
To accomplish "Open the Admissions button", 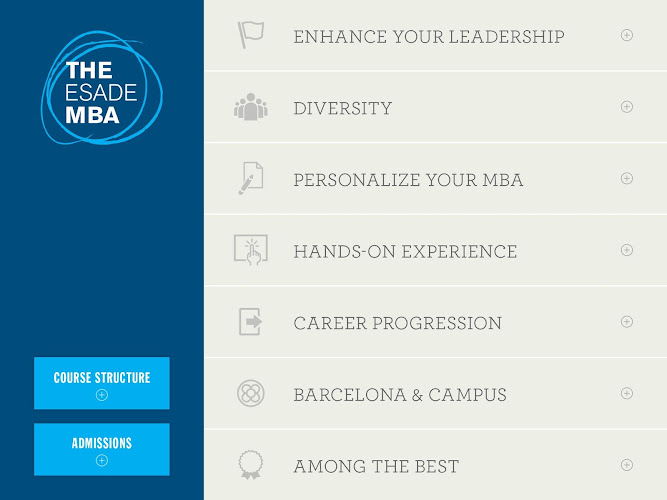I will coord(102,449).
